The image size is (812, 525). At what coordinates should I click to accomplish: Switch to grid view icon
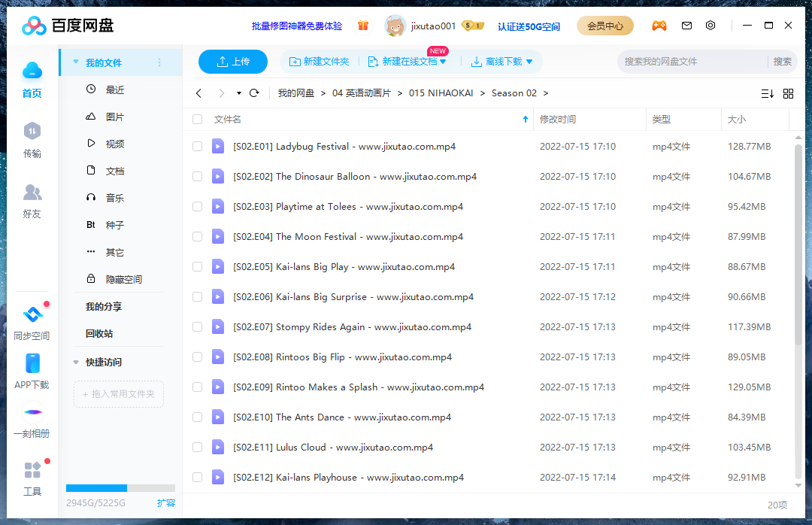coord(788,93)
